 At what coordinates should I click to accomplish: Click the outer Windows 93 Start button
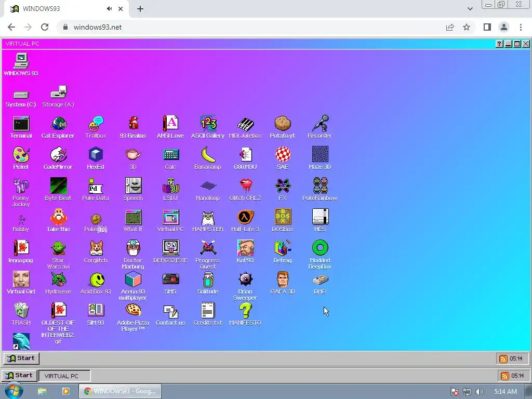coord(19,375)
